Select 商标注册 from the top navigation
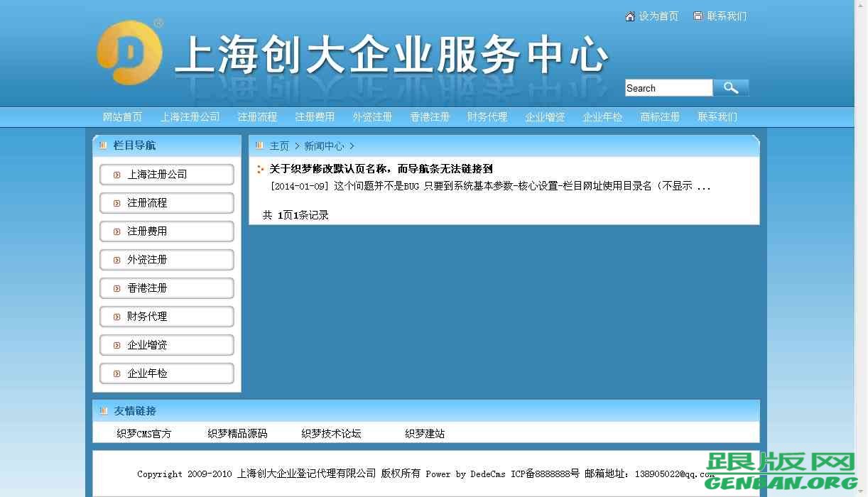Image resolution: width=868 pixels, height=497 pixels. pos(660,116)
